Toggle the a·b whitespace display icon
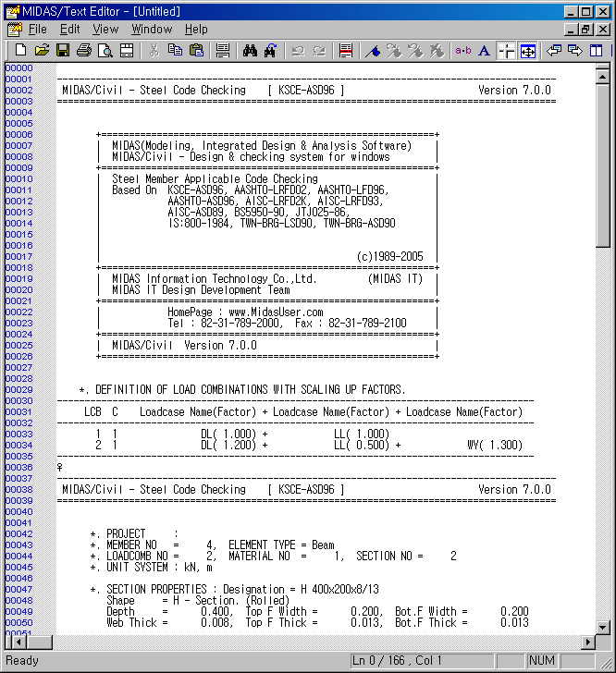 click(x=463, y=51)
